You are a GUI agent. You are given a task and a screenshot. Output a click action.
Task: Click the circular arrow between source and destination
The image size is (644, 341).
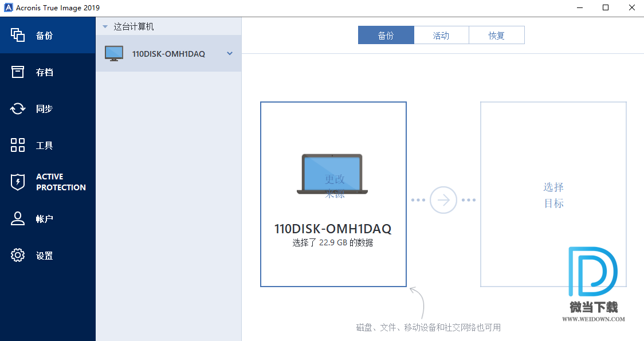point(443,200)
